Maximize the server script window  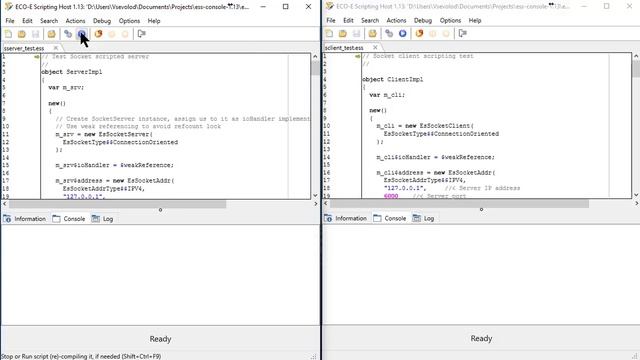[286, 7]
